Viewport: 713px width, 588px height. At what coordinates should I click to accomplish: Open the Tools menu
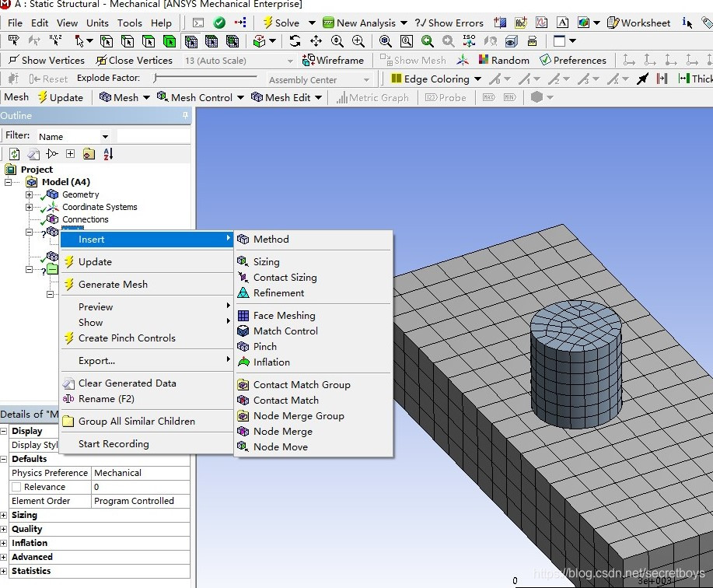(x=130, y=23)
